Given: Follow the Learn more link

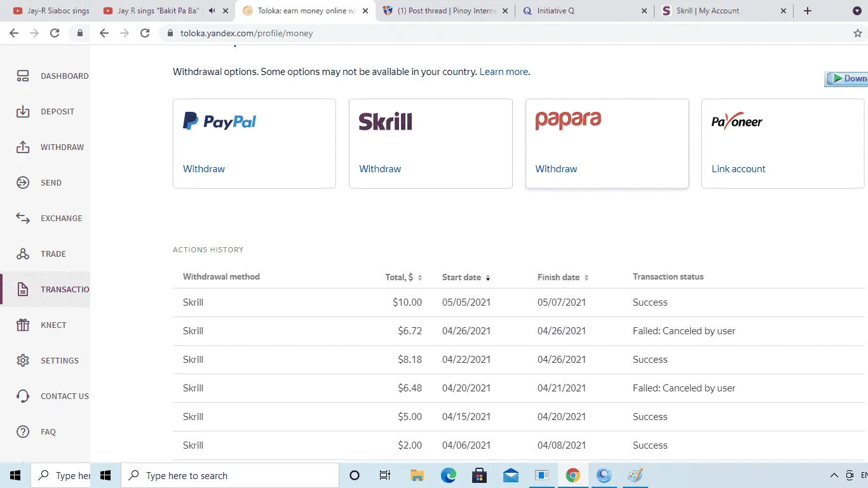Looking at the screenshot, I should click(504, 72).
